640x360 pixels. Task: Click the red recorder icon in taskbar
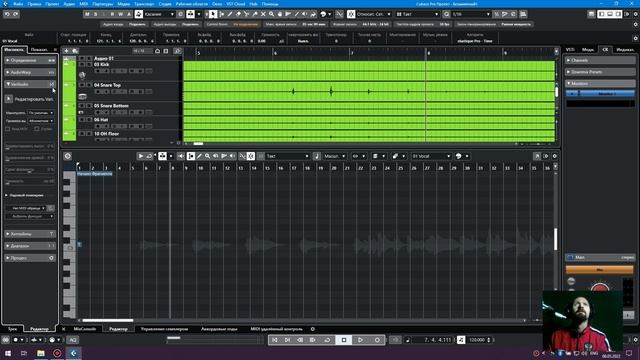[x=57, y=353]
